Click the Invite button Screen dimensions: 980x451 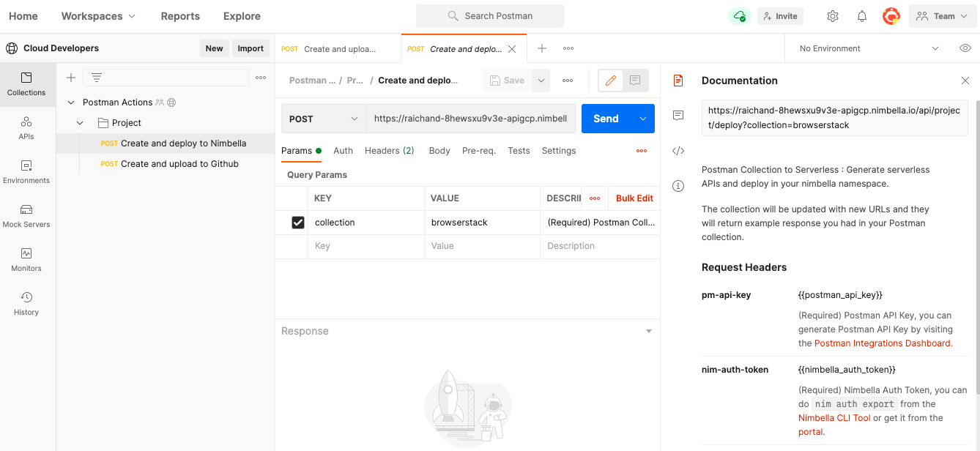780,16
